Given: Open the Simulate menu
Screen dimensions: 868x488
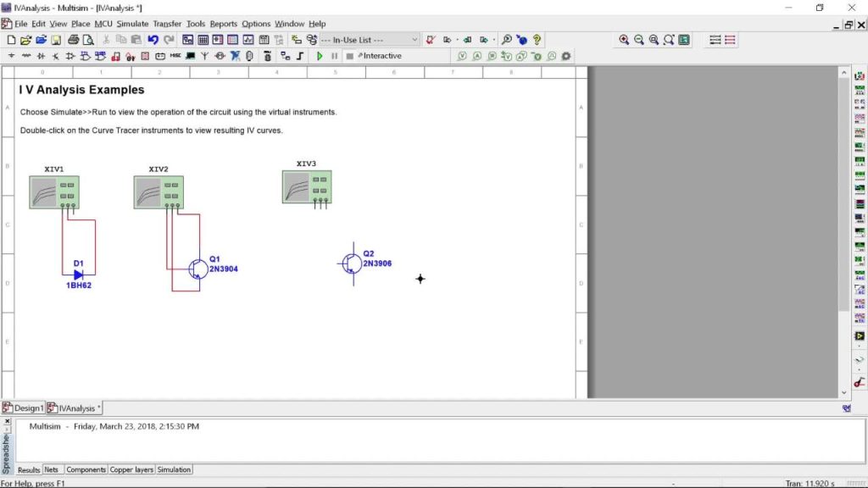Looking at the screenshot, I should (x=131, y=24).
